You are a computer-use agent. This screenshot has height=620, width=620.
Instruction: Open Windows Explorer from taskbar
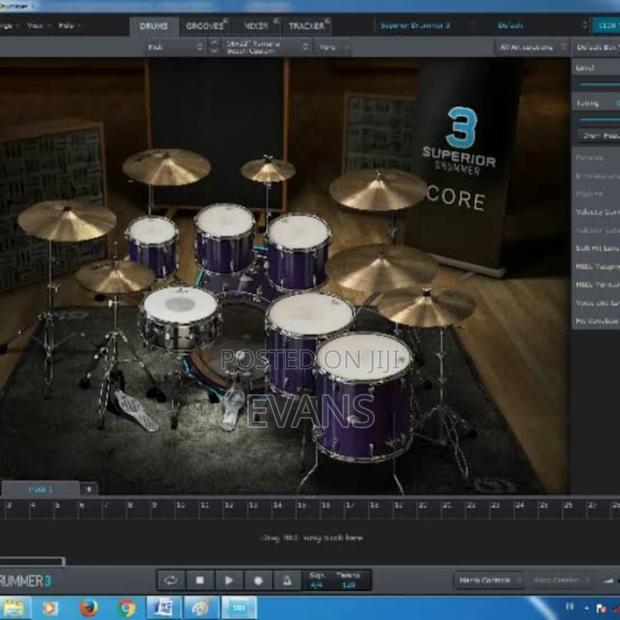[x=13, y=608]
